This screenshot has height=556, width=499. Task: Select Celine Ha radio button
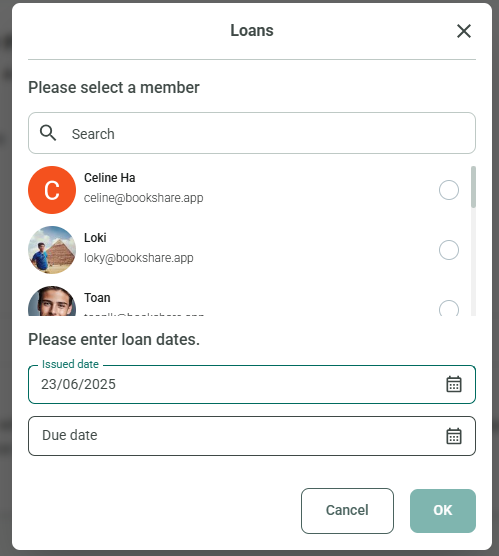click(x=449, y=190)
